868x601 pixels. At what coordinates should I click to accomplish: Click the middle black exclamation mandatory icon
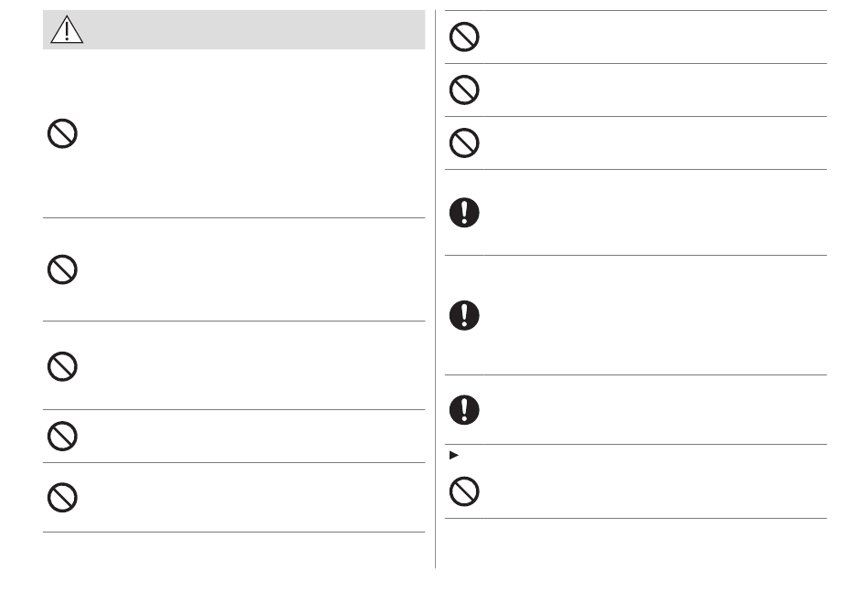pos(464,315)
